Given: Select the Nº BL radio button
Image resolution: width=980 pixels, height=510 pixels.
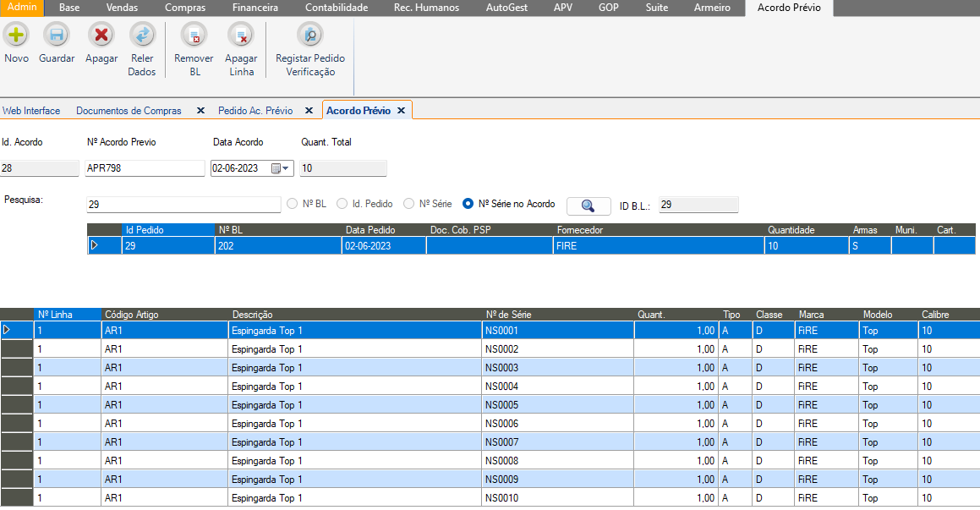Looking at the screenshot, I should tap(293, 204).
